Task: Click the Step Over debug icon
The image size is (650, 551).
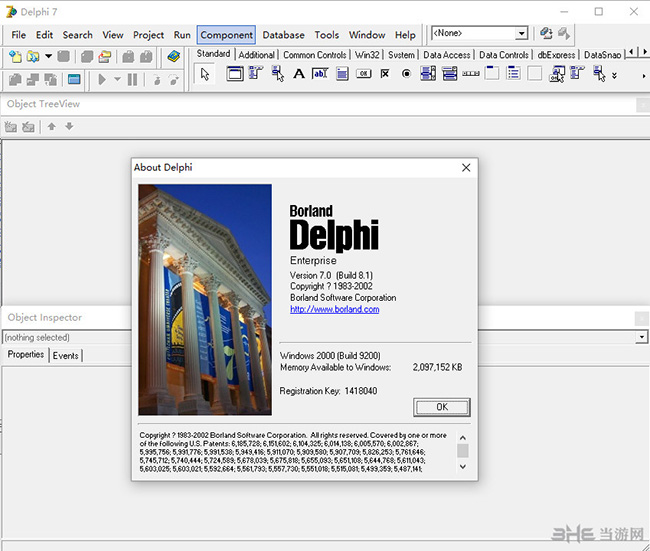Action: [174, 80]
